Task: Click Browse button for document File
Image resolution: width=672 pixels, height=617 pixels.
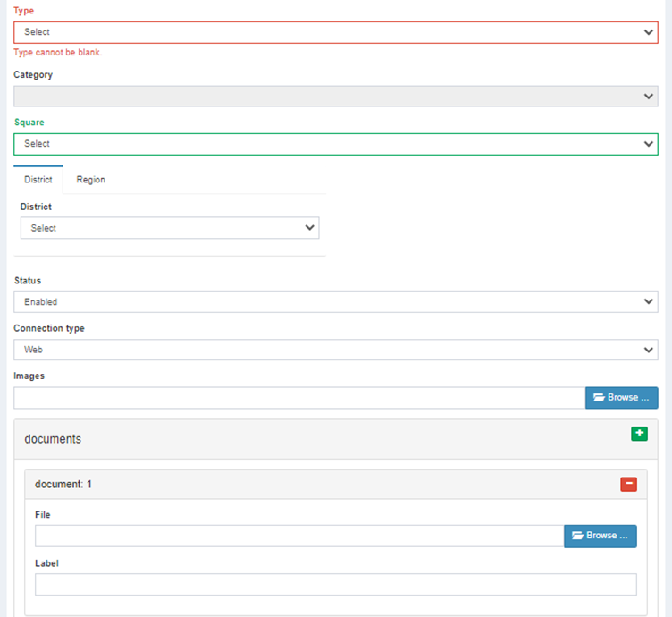Action: (x=600, y=536)
